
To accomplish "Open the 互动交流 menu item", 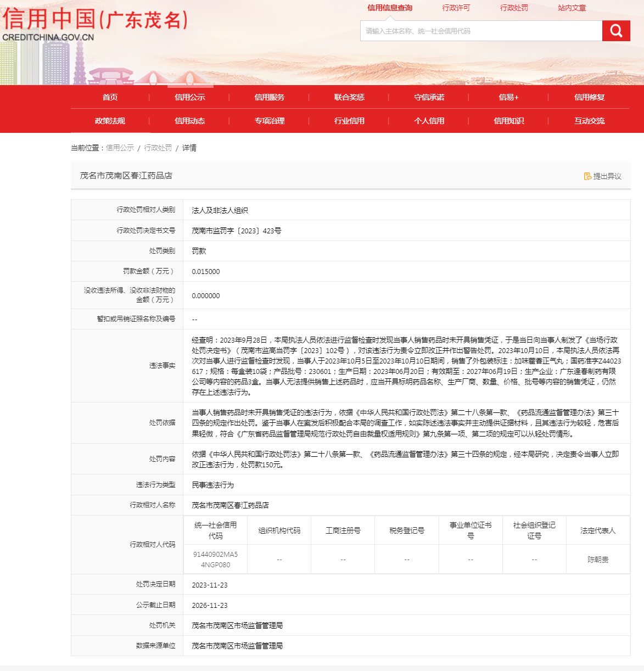I will point(589,121).
